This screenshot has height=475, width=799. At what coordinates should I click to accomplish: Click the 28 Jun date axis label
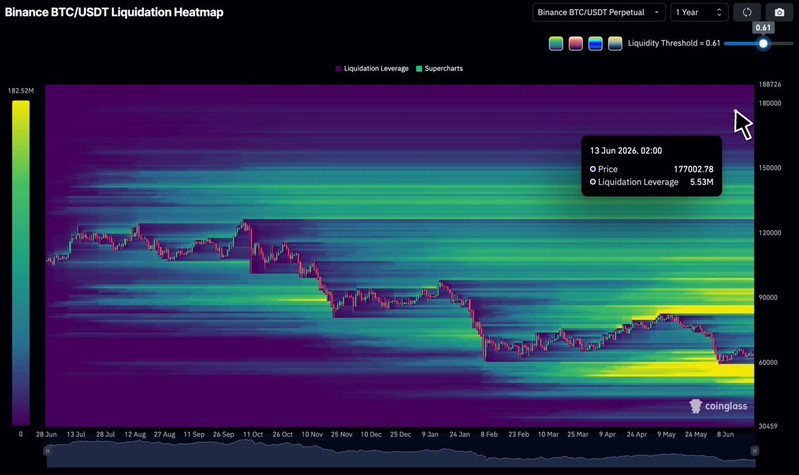tap(46, 434)
